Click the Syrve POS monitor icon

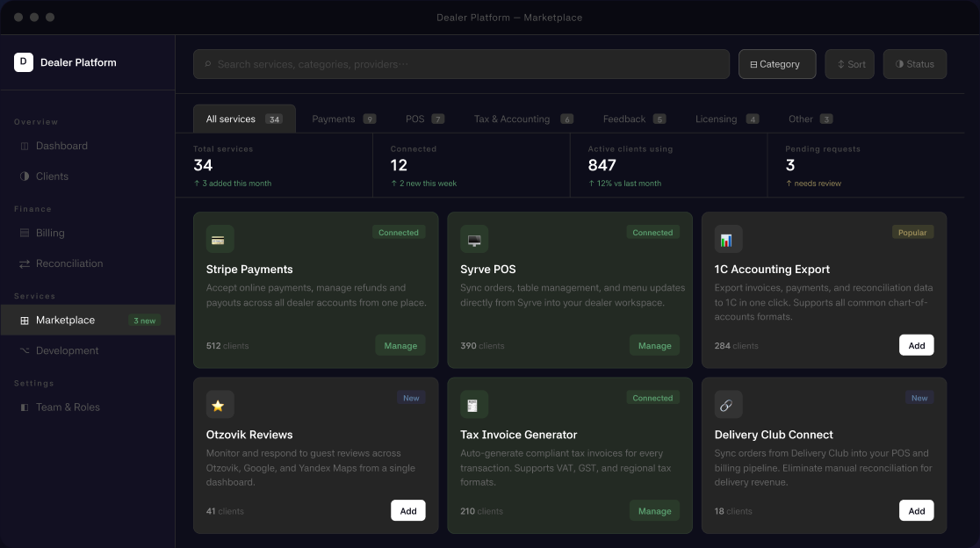click(x=474, y=240)
